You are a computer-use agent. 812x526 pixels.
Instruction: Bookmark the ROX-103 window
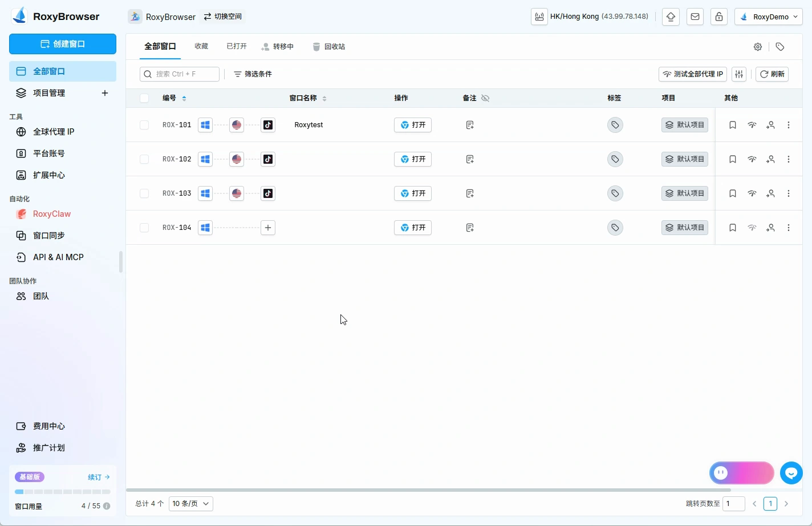tap(733, 193)
